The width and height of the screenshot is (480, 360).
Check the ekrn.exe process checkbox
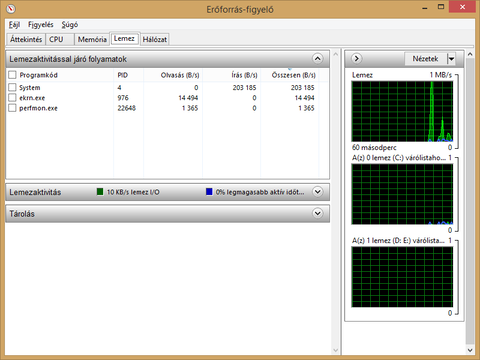coord(12,98)
